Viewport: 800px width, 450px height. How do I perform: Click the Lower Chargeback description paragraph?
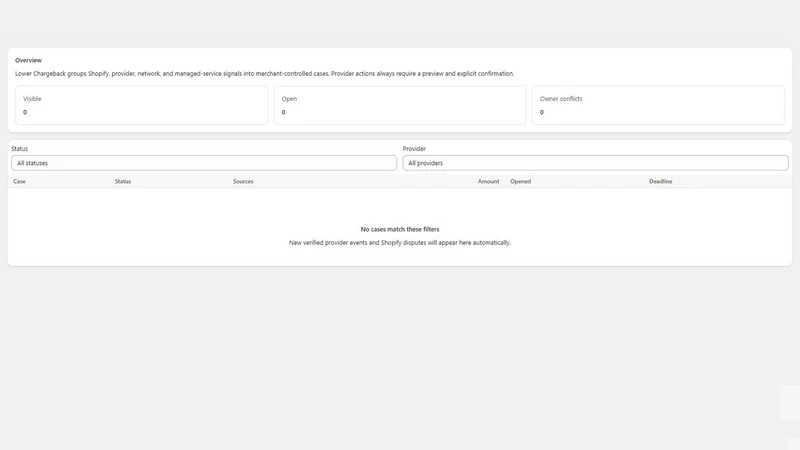coord(265,73)
